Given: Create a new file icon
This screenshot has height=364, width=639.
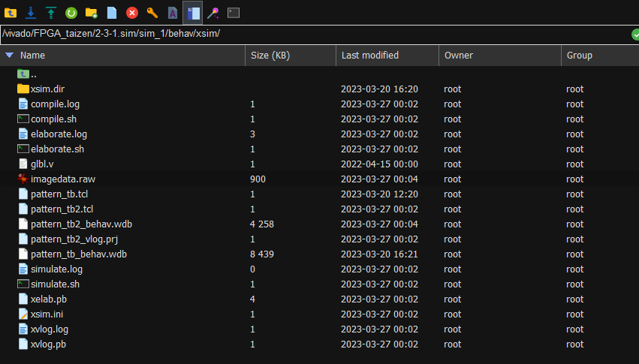Looking at the screenshot, I should click(112, 13).
